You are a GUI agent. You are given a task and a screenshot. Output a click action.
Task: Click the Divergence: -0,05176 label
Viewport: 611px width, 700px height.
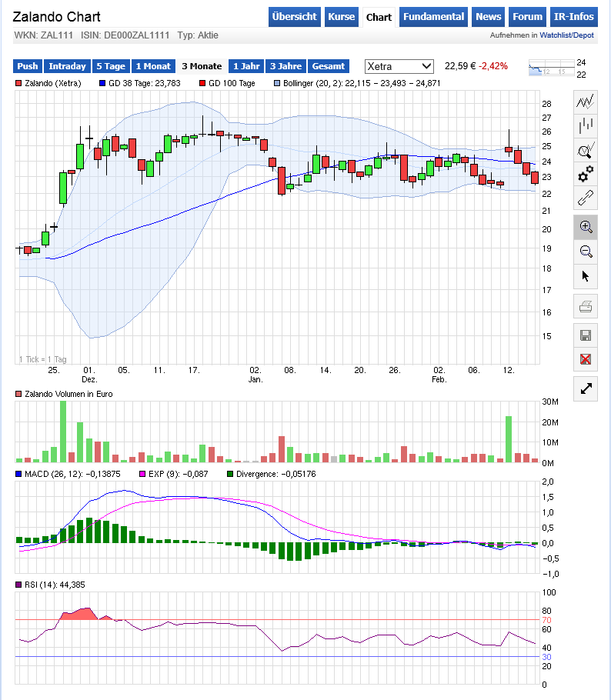coord(276,474)
